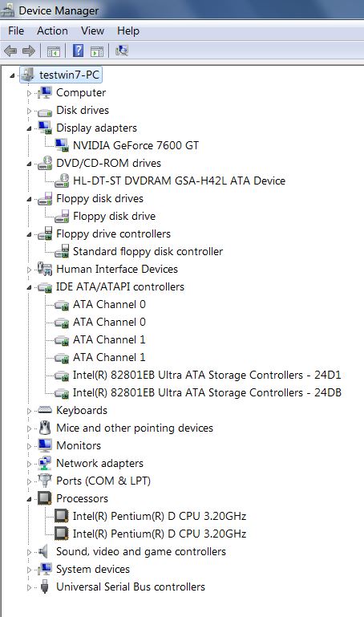Expand the Sound, video and game controllers node
This screenshot has width=364, height=617.
[29, 552]
